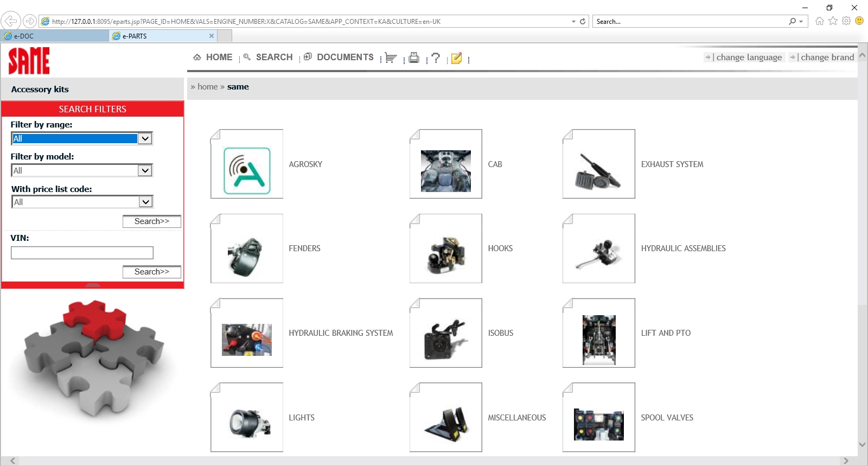Open the SPOOL VALVES category image

tap(599, 418)
